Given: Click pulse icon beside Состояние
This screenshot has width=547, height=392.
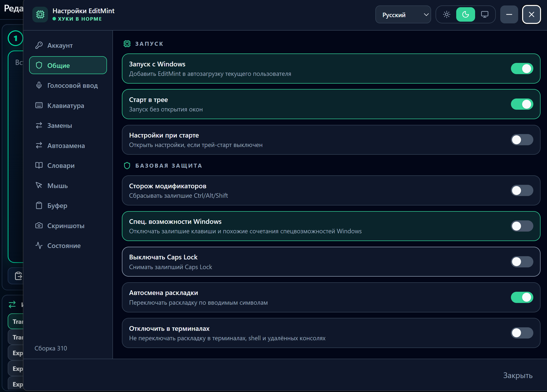Looking at the screenshot, I should pos(39,245).
